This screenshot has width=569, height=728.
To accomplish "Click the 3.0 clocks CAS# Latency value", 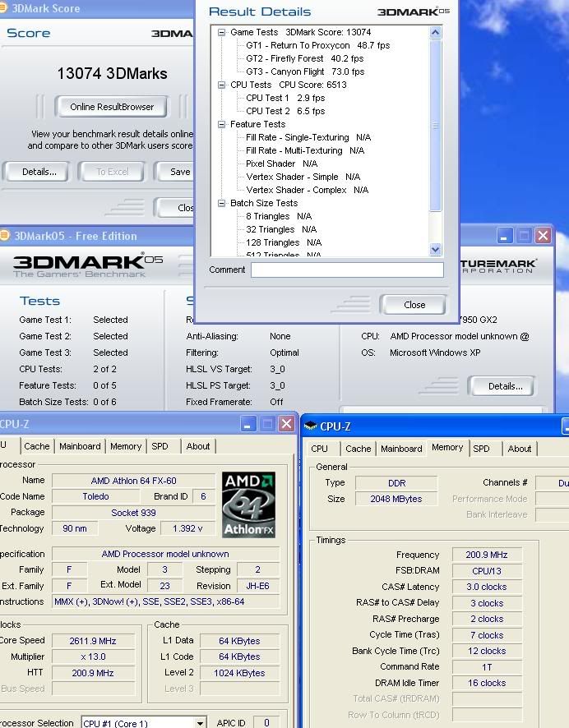I will (487, 587).
